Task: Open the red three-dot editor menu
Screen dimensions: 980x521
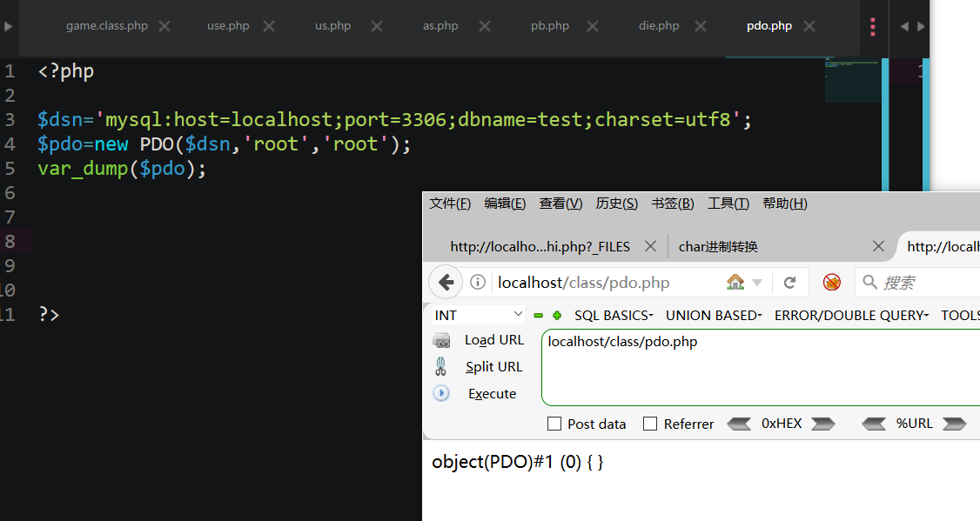Action: (x=872, y=26)
